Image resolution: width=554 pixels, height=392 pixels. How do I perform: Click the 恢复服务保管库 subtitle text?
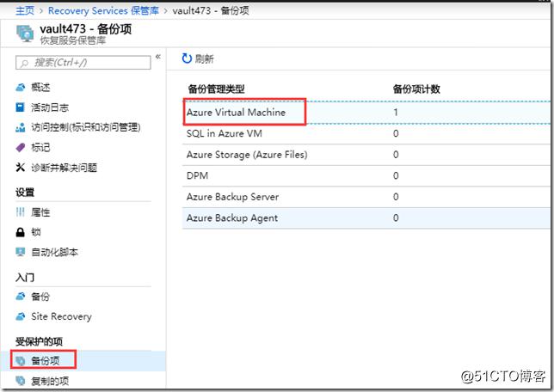(73, 40)
